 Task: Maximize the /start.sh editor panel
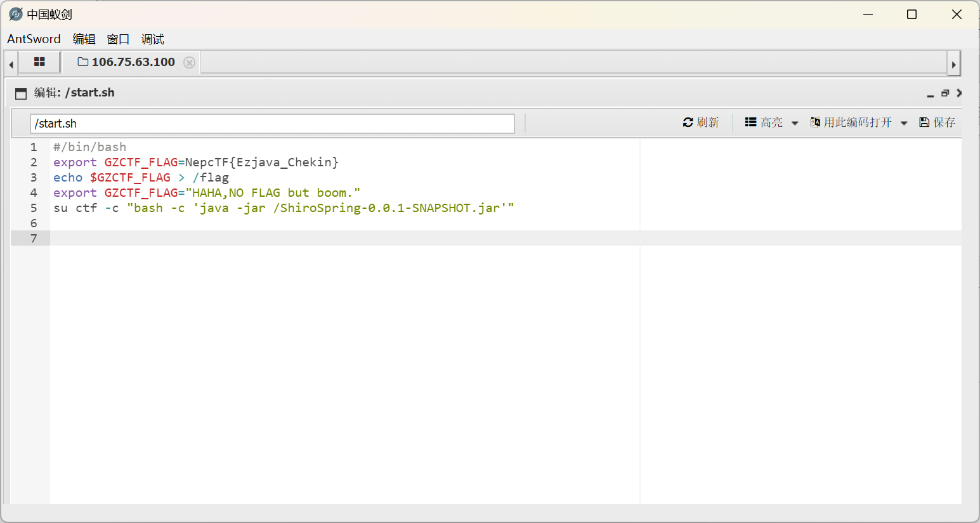(945, 93)
